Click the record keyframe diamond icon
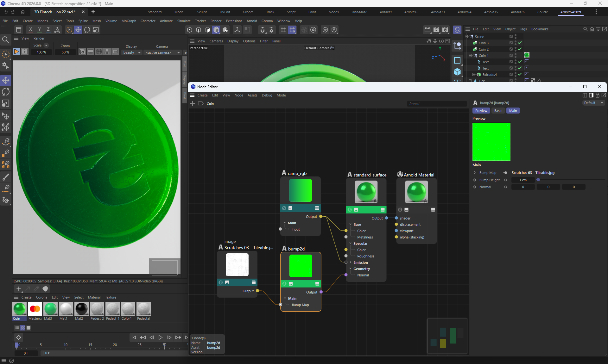 coord(19,337)
